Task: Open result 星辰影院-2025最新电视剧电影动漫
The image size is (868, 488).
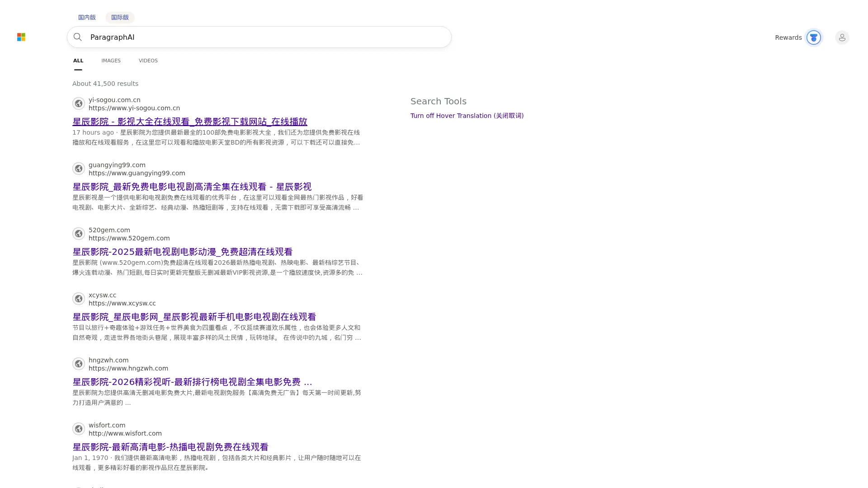Action: (182, 252)
